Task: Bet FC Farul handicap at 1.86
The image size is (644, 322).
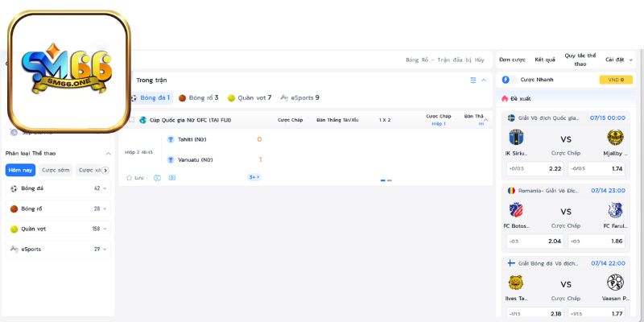Action: pyautogui.click(x=597, y=242)
